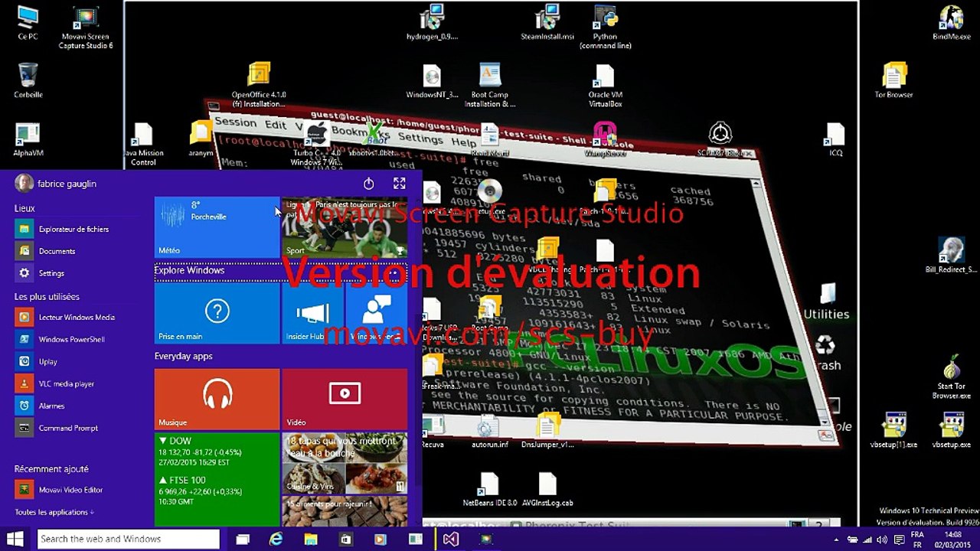
Task: Select the WindowsNT_3 disc image icon
Action: pos(432,81)
